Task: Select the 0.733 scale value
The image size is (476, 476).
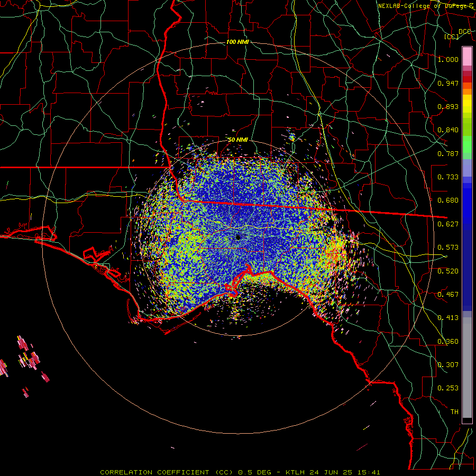Action: coord(448,177)
